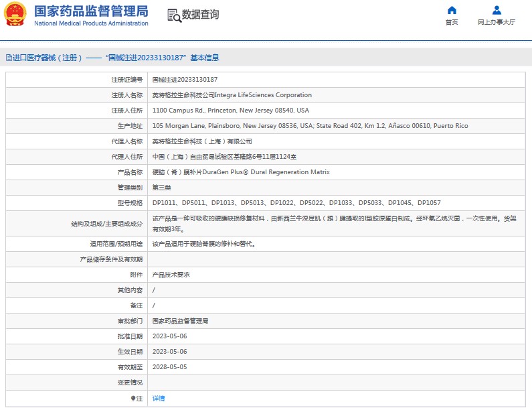
Task: Select 该产品适用于硬脑脊膜的修补和替代 intended use
Action: 204,244
